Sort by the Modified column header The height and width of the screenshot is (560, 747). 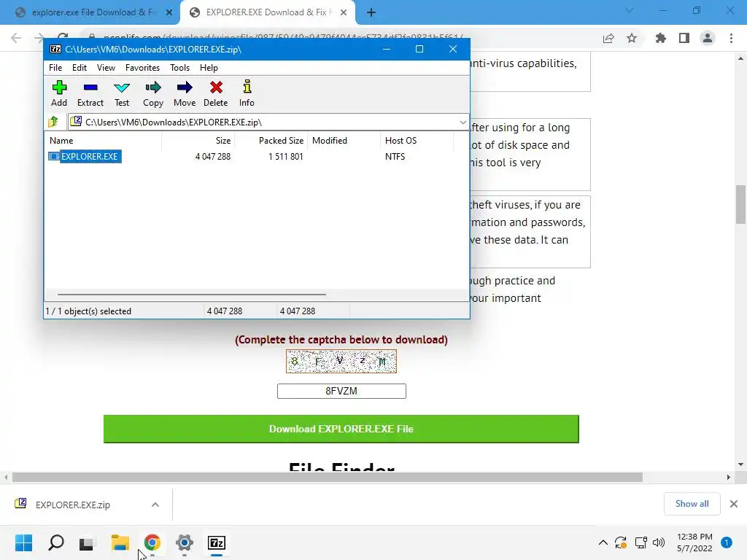click(344, 141)
